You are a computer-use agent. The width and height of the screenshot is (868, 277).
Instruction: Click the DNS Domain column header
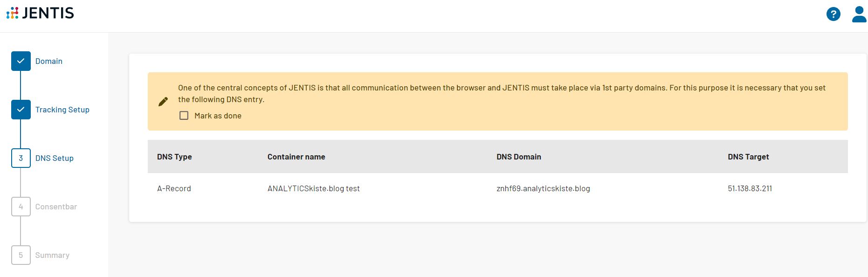(x=519, y=157)
